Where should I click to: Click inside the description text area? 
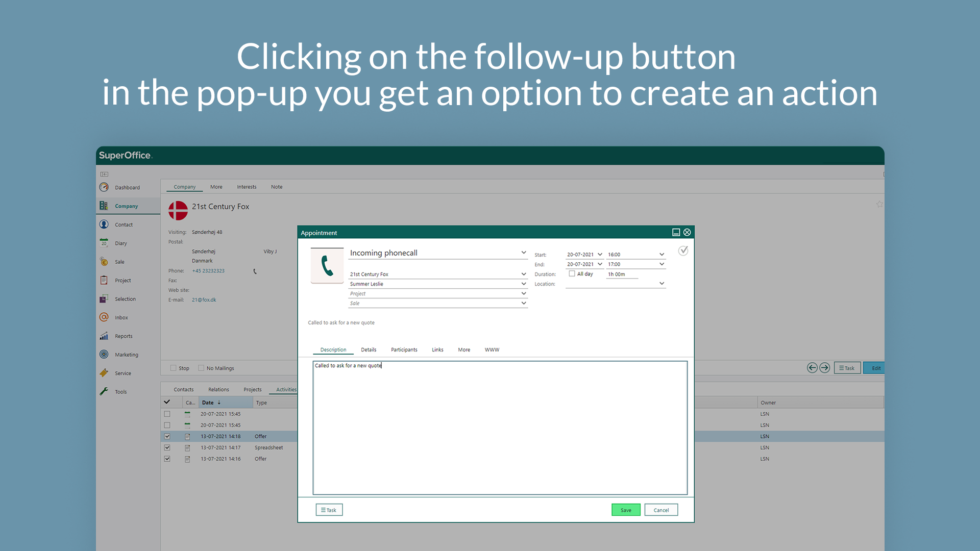click(x=500, y=429)
